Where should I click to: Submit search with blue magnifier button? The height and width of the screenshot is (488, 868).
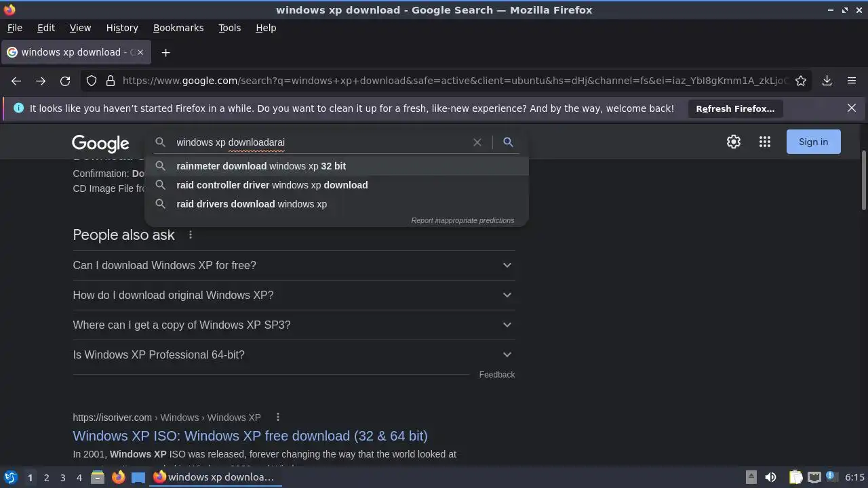pos(508,142)
